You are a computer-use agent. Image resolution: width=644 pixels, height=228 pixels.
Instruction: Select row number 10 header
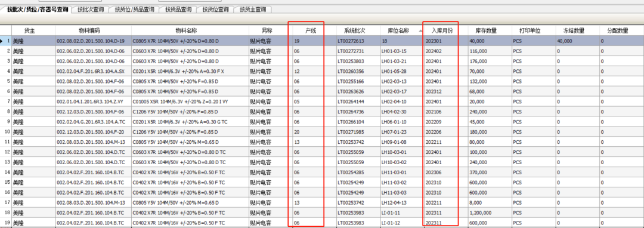tap(6, 132)
